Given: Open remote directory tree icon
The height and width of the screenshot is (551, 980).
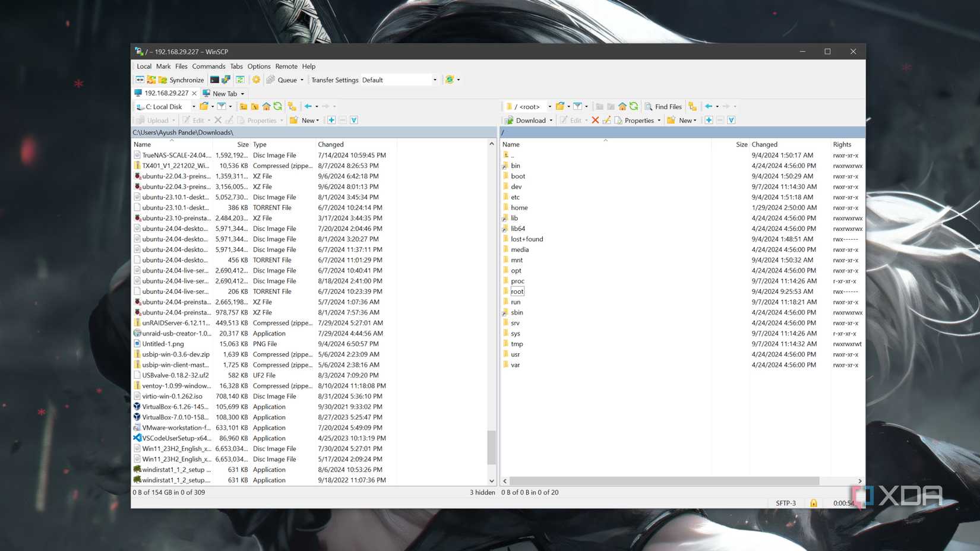Looking at the screenshot, I should (692, 106).
